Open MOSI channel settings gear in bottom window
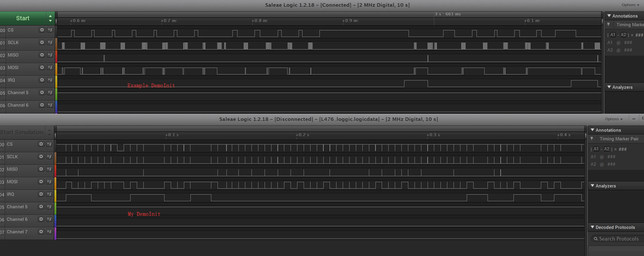Image resolution: width=644 pixels, height=256 pixels. click(x=41, y=182)
